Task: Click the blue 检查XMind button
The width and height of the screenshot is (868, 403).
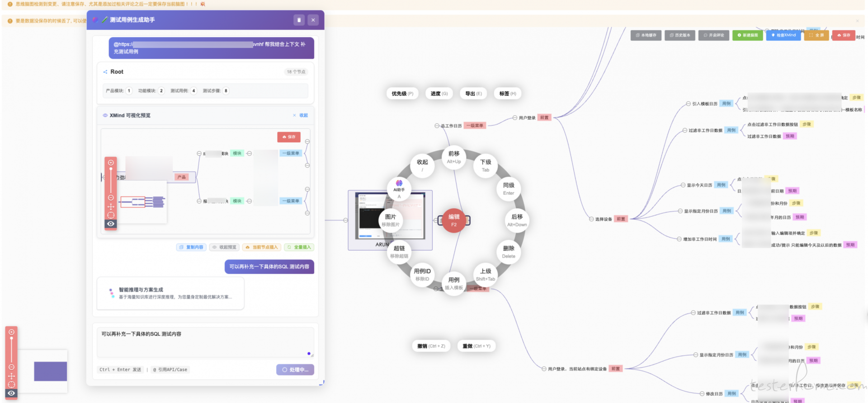Action: click(x=783, y=35)
